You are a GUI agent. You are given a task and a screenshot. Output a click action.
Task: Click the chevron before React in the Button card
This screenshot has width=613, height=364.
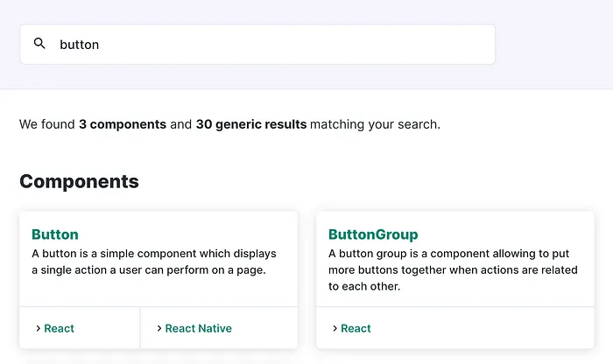click(38, 328)
